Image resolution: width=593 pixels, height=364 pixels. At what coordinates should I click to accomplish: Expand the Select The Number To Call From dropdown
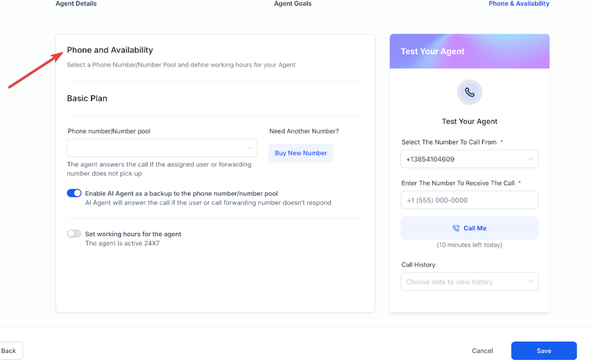[x=469, y=159]
